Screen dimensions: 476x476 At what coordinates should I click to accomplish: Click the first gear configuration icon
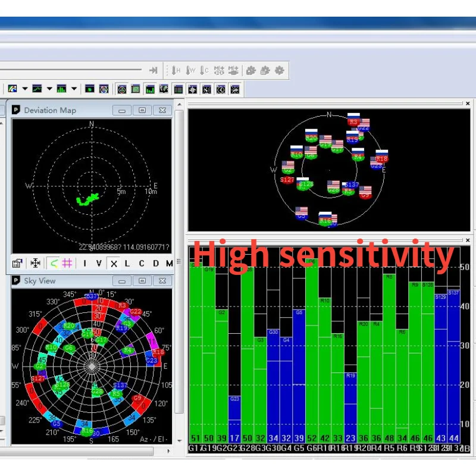click(250, 71)
